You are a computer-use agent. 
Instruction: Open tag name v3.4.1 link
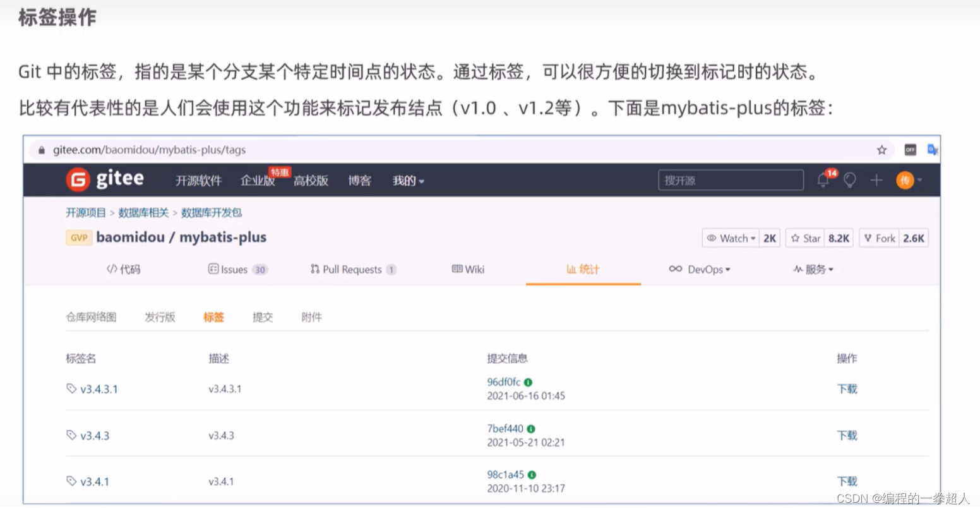click(x=95, y=481)
